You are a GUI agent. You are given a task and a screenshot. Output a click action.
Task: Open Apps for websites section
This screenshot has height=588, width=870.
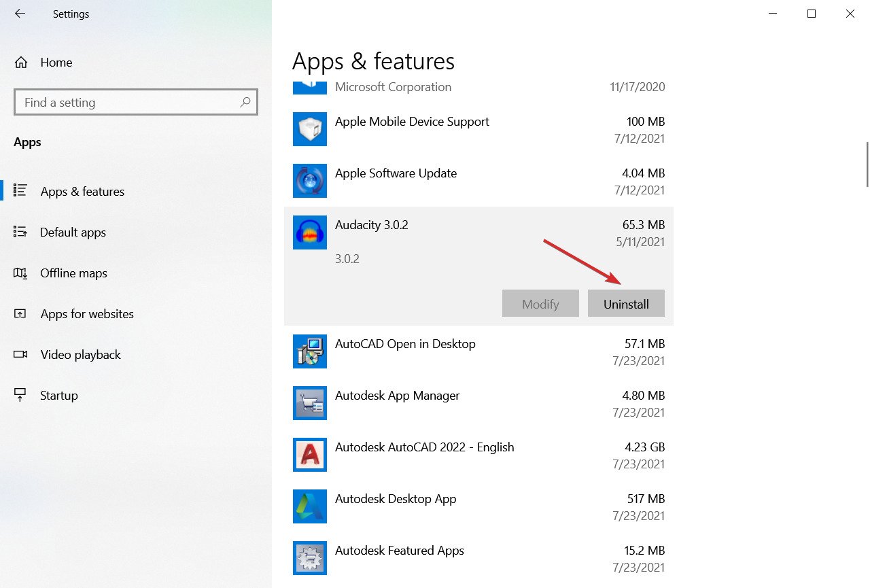(87, 314)
